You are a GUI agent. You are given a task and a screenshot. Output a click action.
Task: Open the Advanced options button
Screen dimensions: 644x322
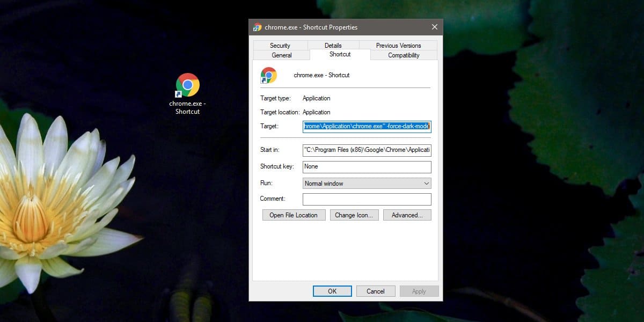(x=407, y=215)
